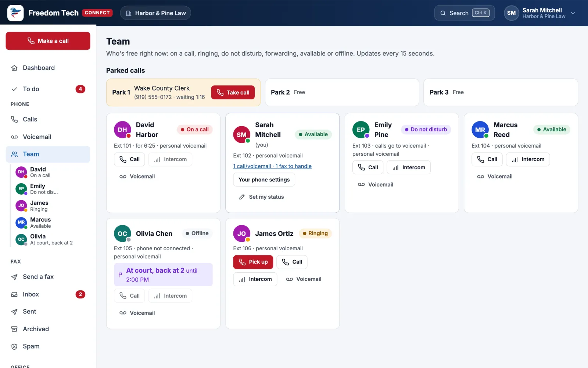Viewport: 588px width, 368px height.
Task: Select the free Park 2 slot
Action: click(x=342, y=92)
